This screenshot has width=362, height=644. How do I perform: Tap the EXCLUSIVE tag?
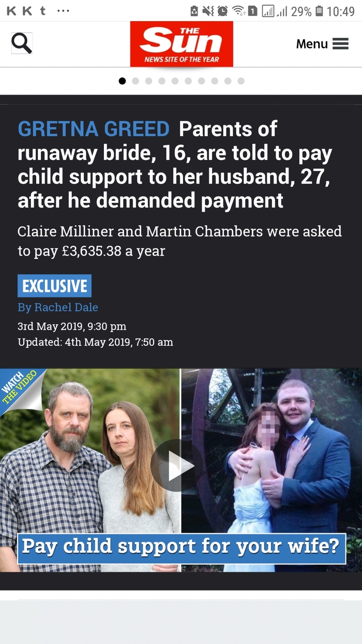click(x=54, y=286)
